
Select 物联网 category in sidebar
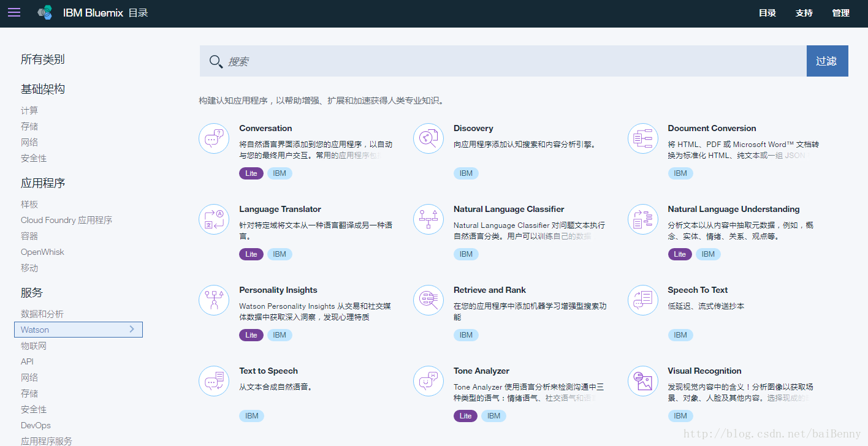34,346
